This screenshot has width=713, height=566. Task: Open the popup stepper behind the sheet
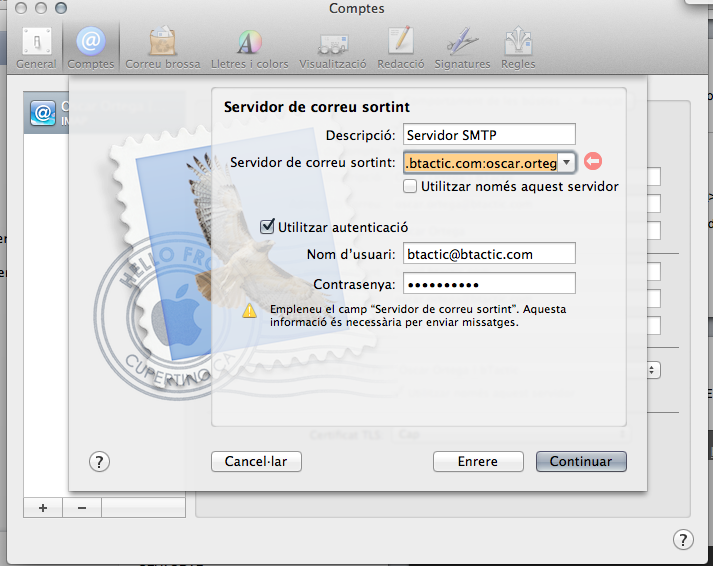point(653,370)
